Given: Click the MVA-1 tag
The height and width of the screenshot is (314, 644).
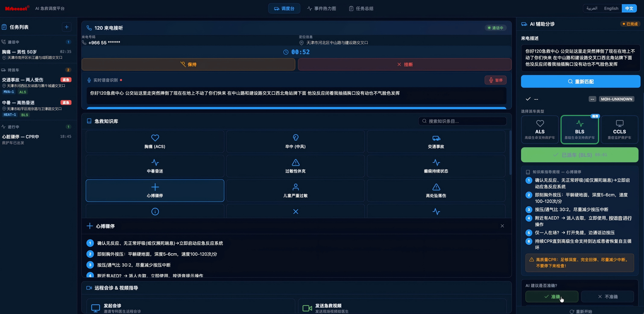Looking at the screenshot, I should (9, 92).
